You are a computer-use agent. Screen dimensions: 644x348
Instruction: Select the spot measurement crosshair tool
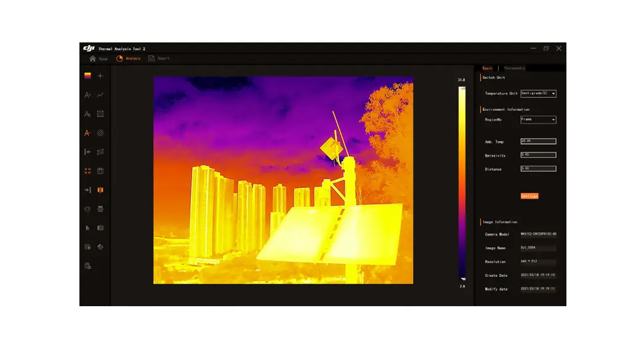click(100, 76)
